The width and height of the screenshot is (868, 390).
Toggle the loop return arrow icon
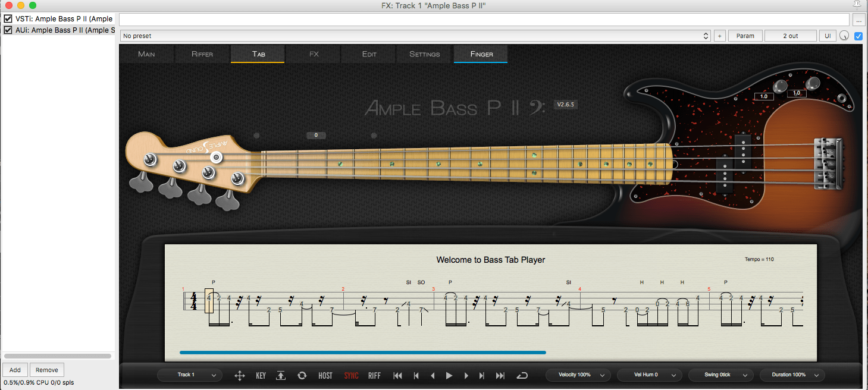coord(522,375)
